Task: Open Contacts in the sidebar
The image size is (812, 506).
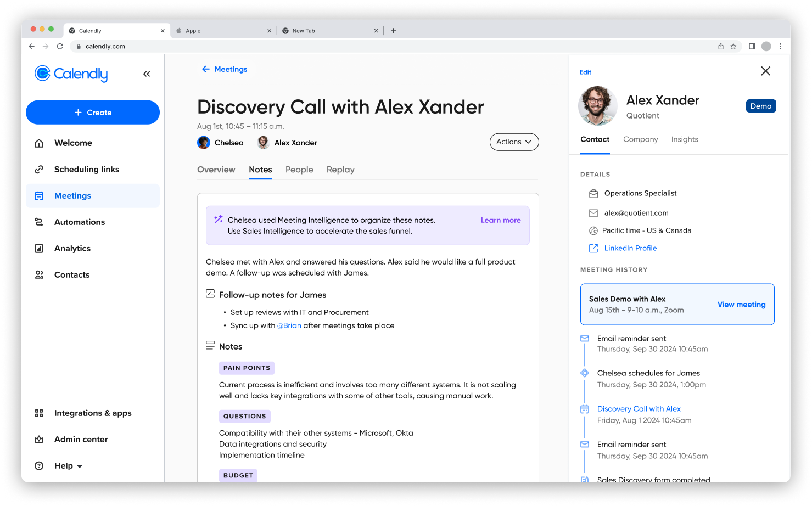Action: coord(93,275)
